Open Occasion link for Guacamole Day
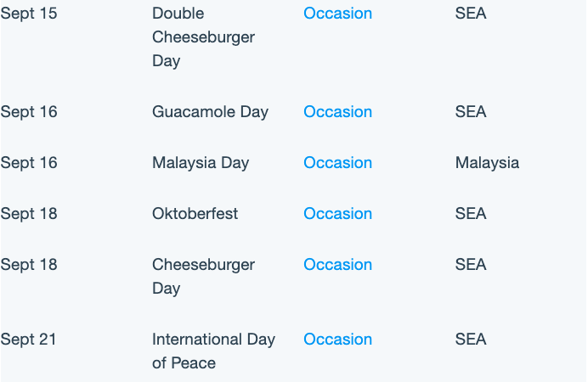The width and height of the screenshot is (588, 382). pyautogui.click(x=337, y=112)
